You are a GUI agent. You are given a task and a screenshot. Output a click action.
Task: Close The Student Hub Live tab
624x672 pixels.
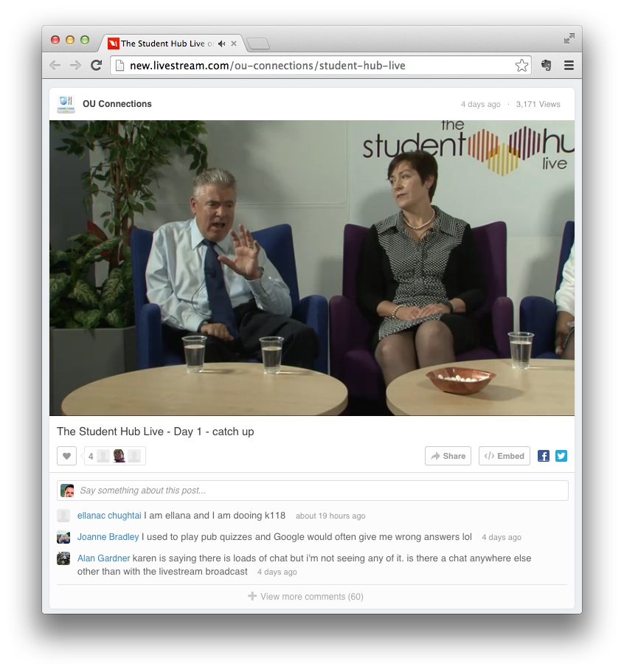click(x=234, y=44)
